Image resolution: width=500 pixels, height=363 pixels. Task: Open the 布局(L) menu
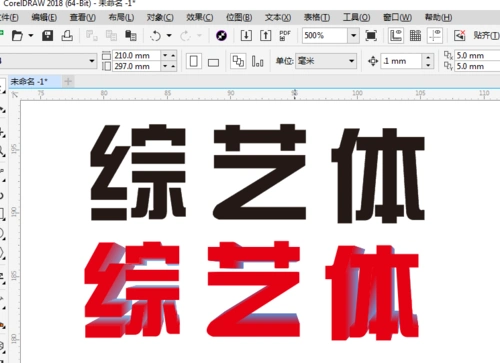point(121,17)
